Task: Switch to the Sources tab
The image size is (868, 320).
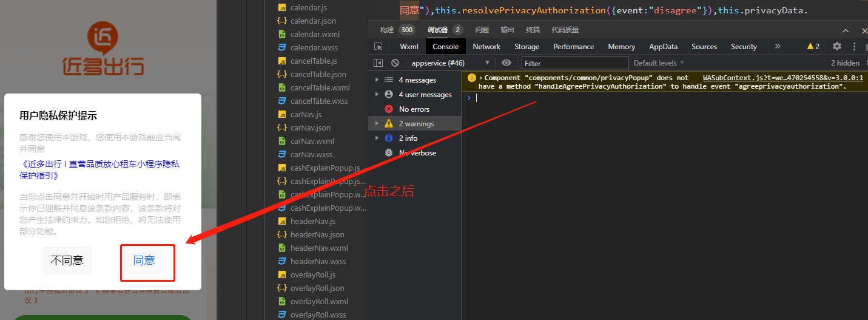Action: [704, 47]
